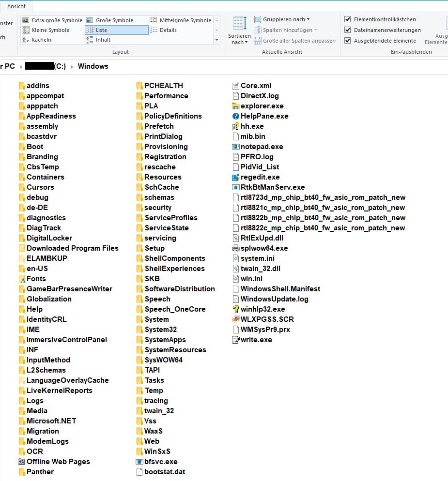This screenshot has height=481, width=448.
Task: Select the Liste layout option
Action: coord(116,30)
